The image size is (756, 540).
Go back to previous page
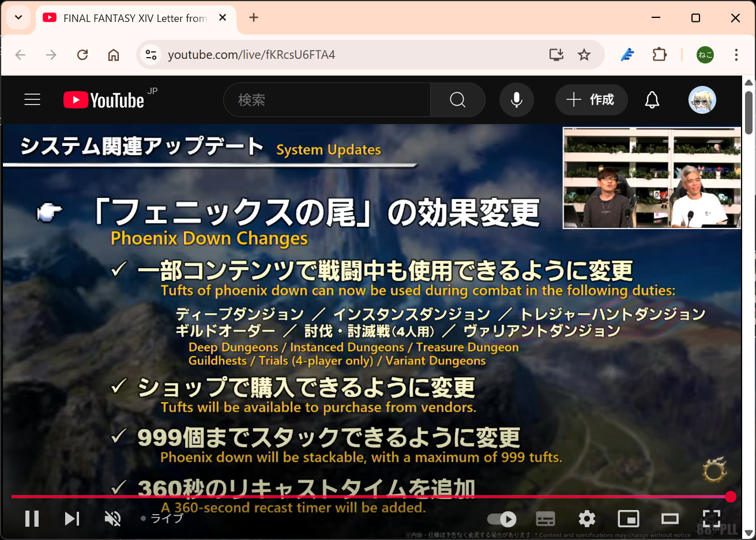21,55
